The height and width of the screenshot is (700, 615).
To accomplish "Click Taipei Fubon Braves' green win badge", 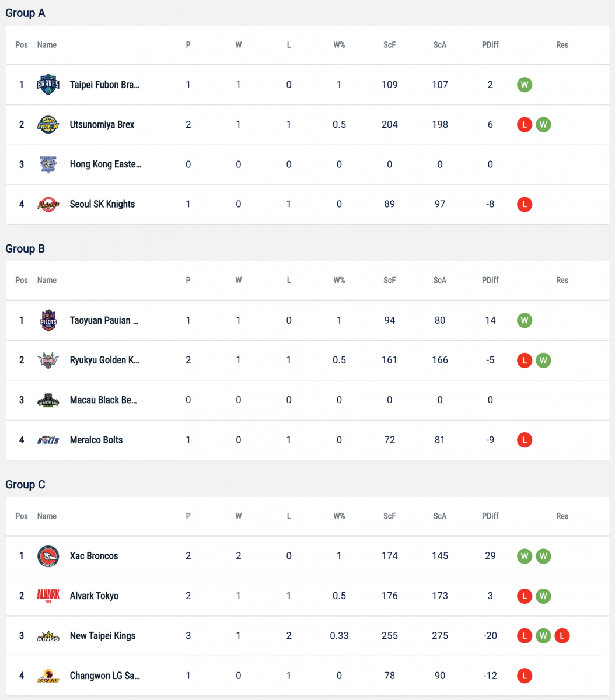I will click(x=525, y=85).
